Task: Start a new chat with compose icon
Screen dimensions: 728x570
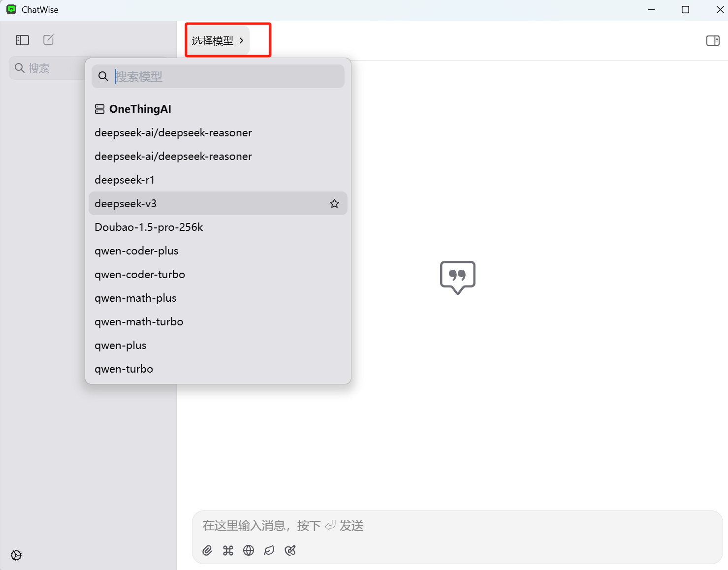Action: click(x=49, y=39)
